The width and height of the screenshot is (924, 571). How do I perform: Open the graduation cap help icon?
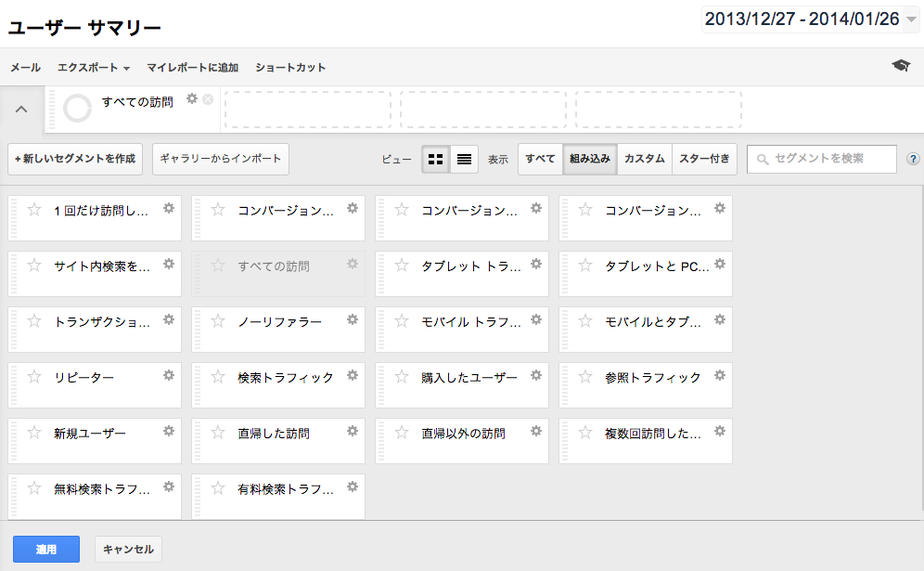[901, 66]
